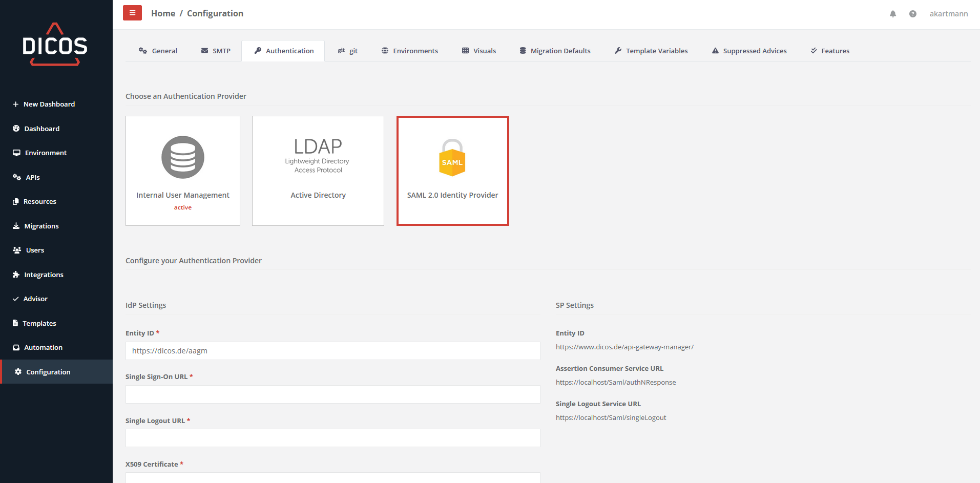Open the Integrations sidebar item
The height and width of the screenshot is (483, 980).
[x=44, y=275]
